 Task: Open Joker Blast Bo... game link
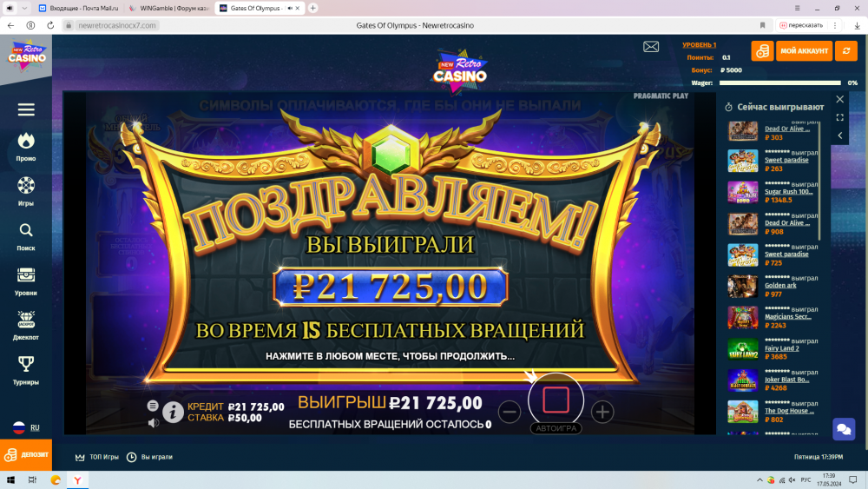pos(786,380)
